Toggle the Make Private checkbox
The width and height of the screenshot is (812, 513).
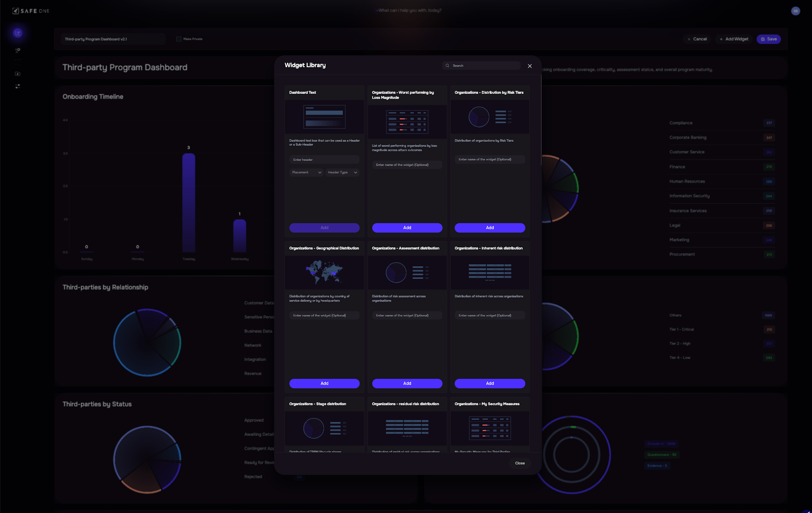179,39
